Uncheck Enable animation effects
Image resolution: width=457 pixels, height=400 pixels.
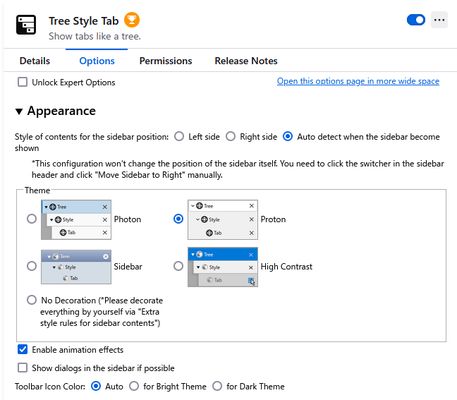click(22, 349)
